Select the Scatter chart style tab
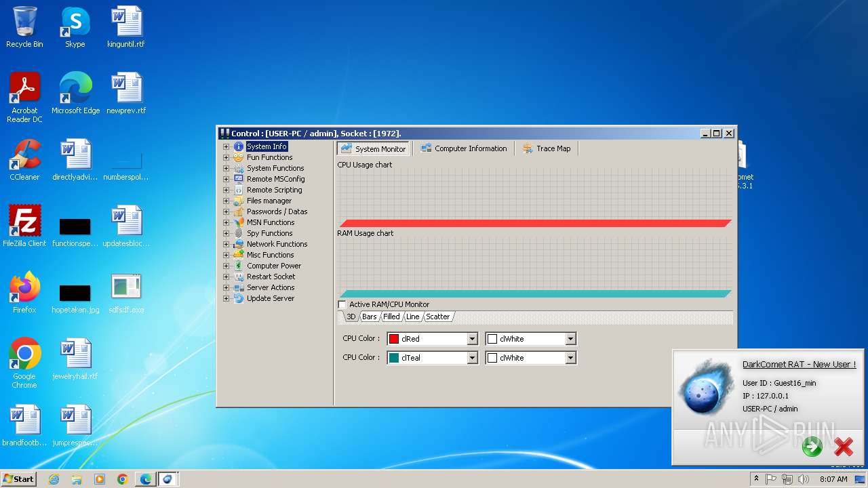This screenshot has height=488, width=868. point(438,317)
